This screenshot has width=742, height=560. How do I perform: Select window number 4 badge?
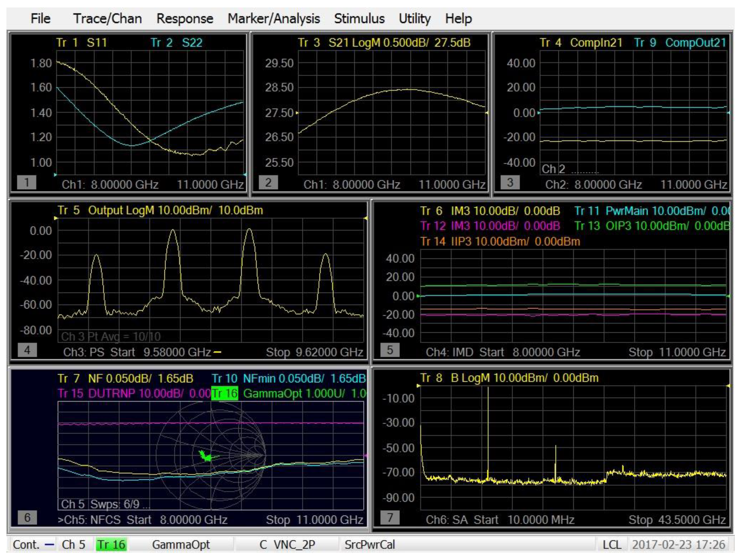tap(27, 350)
